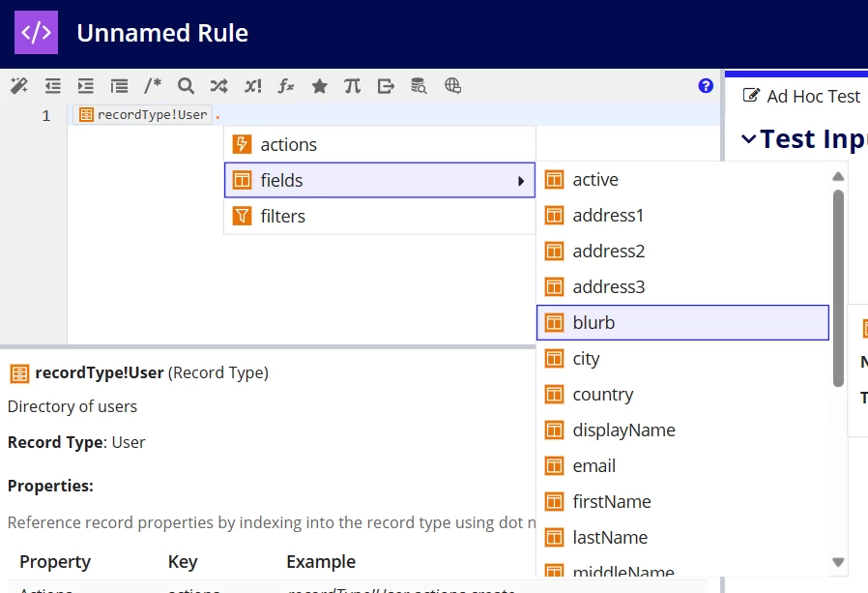Viewport: 868px width, 593px height.
Task: Open help with the blue question mark
Action: pyautogui.click(x=706, y=86)
